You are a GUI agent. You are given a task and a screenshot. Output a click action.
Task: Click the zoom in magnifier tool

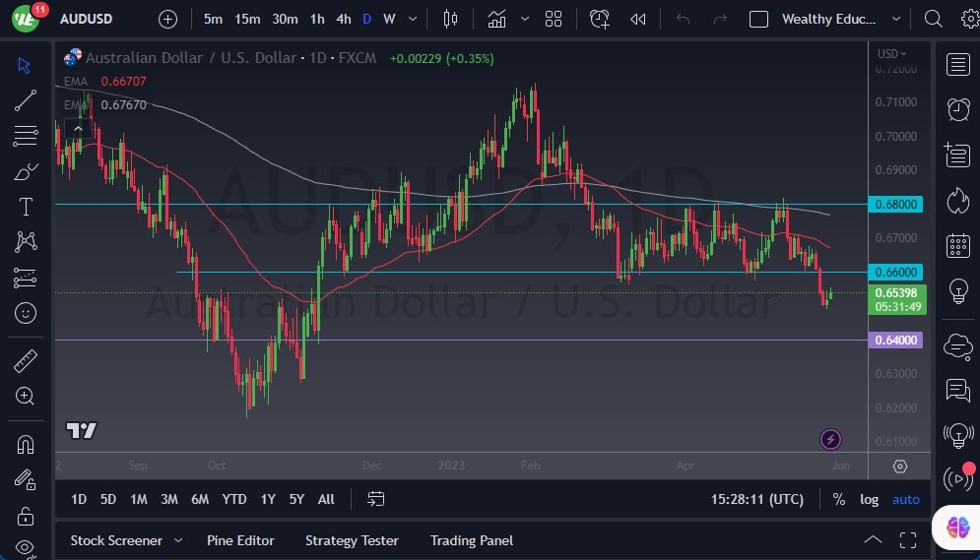click(26, 396)
